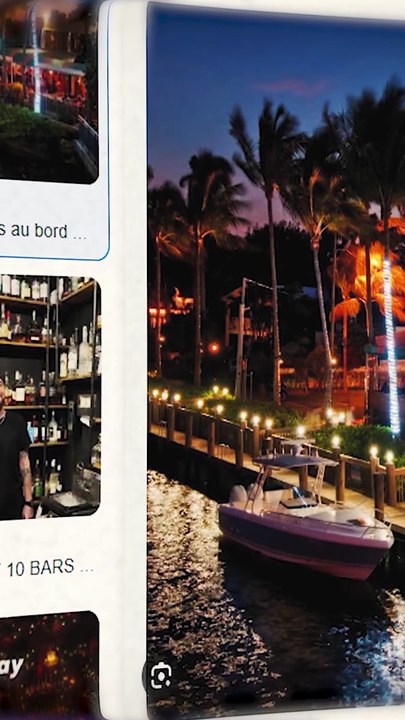Click the large marina night preview image
The width and height of the screenshot is (405, 720).
276,358
